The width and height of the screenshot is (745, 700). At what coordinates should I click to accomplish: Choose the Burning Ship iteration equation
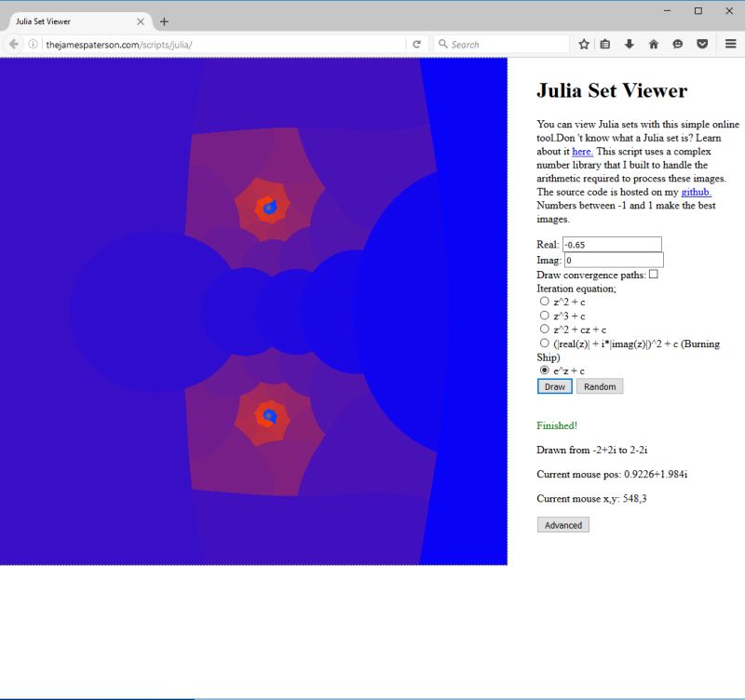(544, 343)
